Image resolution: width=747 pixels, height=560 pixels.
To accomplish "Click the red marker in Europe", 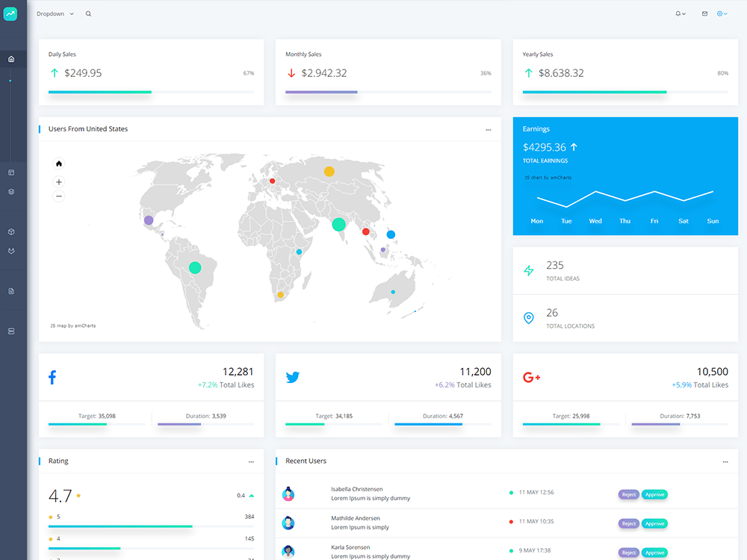I will pyautogui.click(x=273, y=181).
